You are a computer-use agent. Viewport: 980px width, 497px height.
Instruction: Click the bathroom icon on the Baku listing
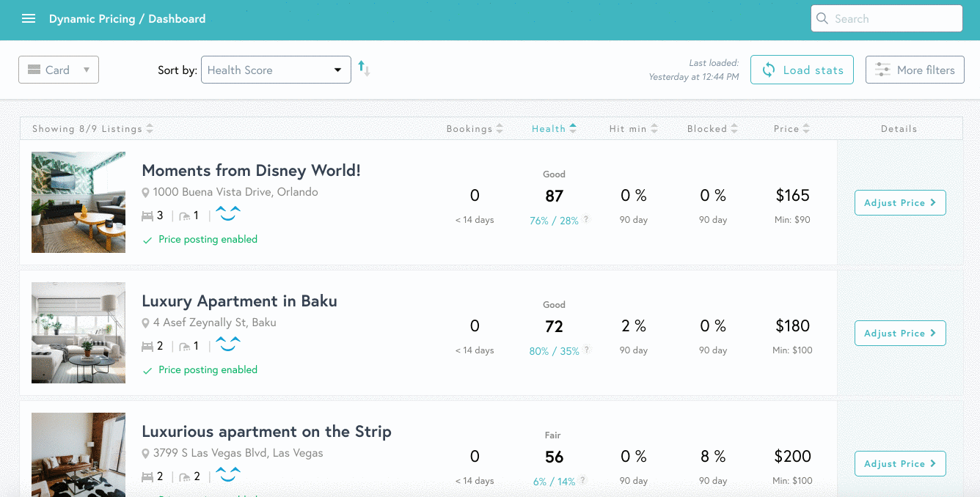point(185,346)
